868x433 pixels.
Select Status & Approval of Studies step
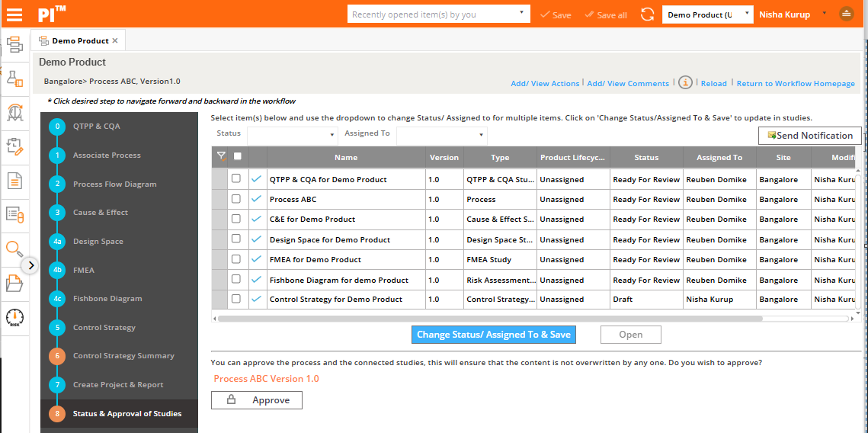pos(127,414)
